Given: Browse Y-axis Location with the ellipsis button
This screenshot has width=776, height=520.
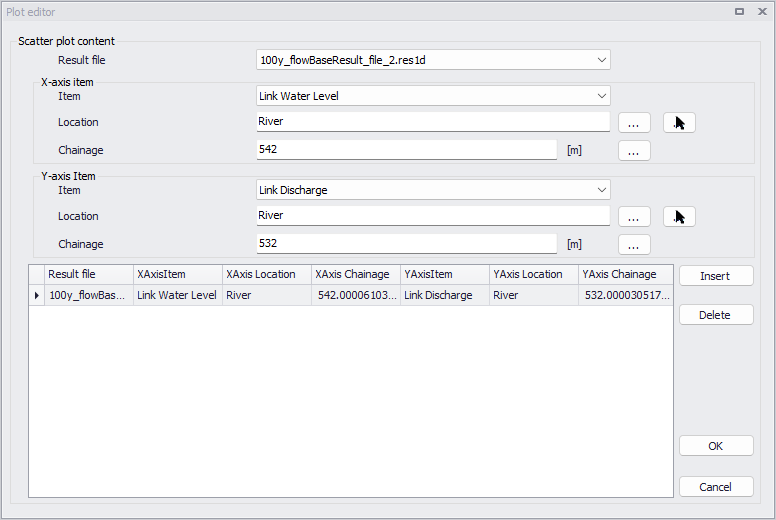Looking at the screenshot, I should point(634,217).
